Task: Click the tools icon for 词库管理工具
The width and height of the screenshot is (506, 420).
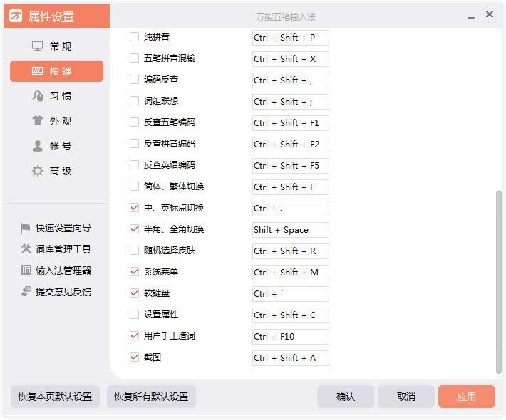Action: (26, 249)
